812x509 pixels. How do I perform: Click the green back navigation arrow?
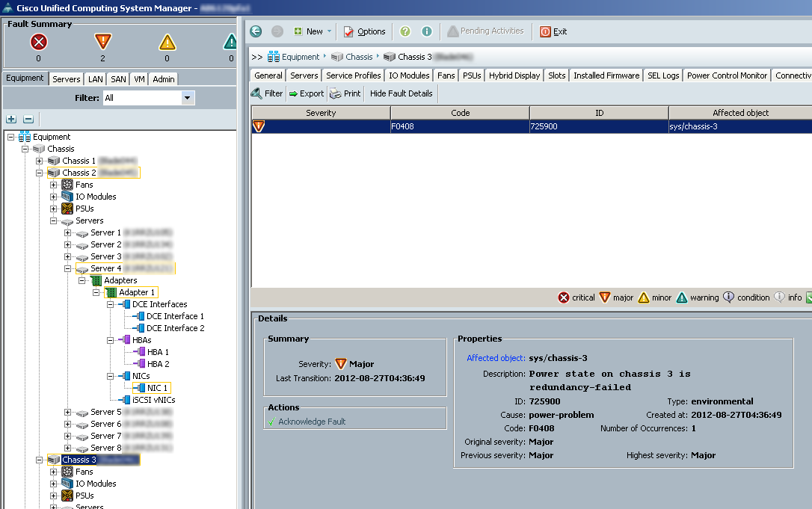click(x=256, y=31)
